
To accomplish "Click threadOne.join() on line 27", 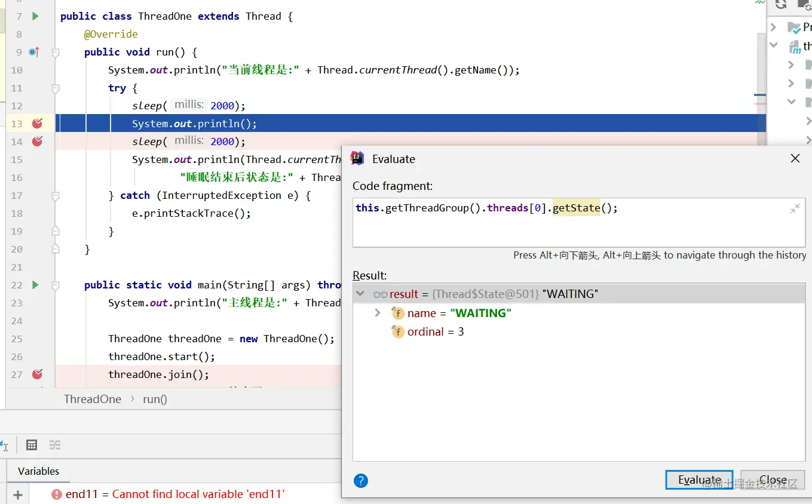I will click(x=159, y=374).
